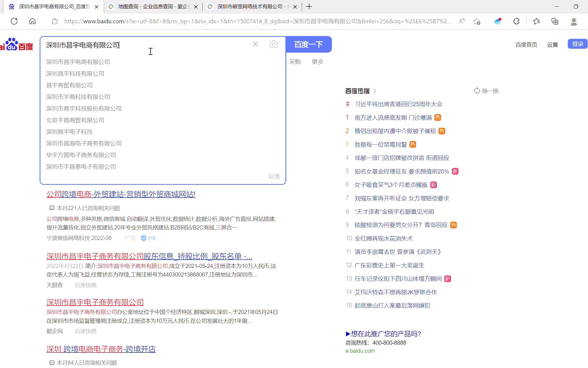
Task: Select suggestion 深圳市昌海电子商务有限公司
Action: tap(84, 144)
